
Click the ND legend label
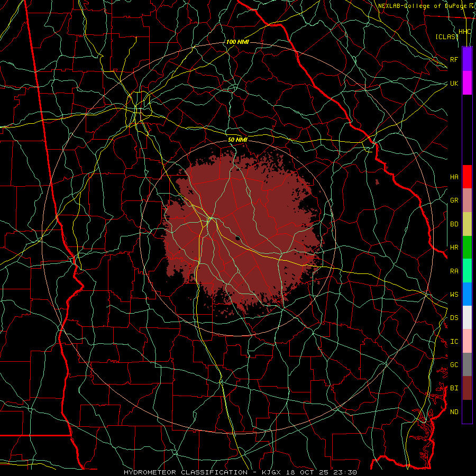click(454, 412)
